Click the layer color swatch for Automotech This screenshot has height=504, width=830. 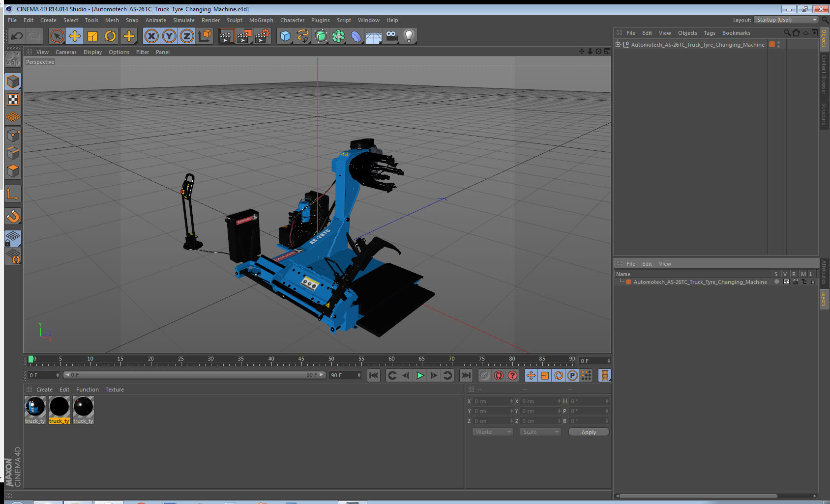[x=628, y=282]
